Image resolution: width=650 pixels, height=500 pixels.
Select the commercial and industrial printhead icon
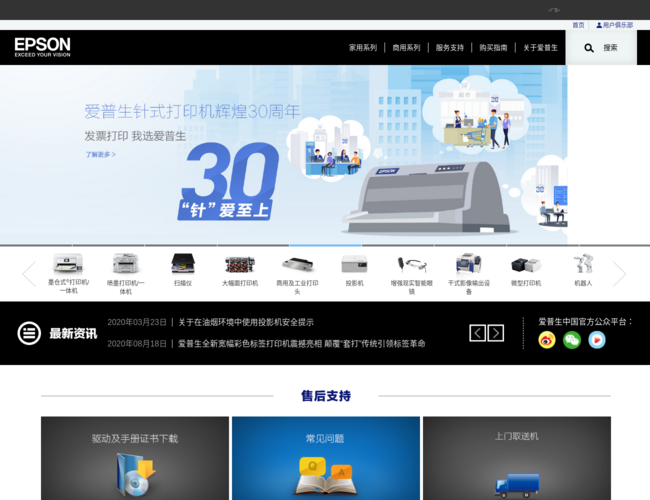tap(297, 265)
